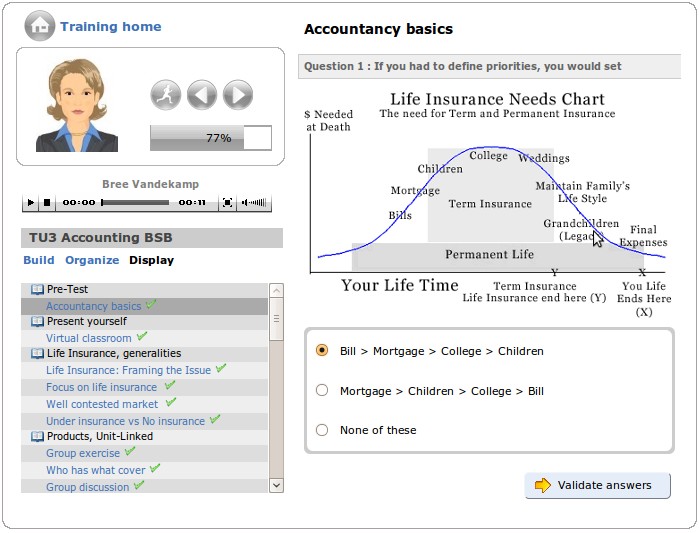Stop the audio player
The image size is (699, 533).
point(48,203)
